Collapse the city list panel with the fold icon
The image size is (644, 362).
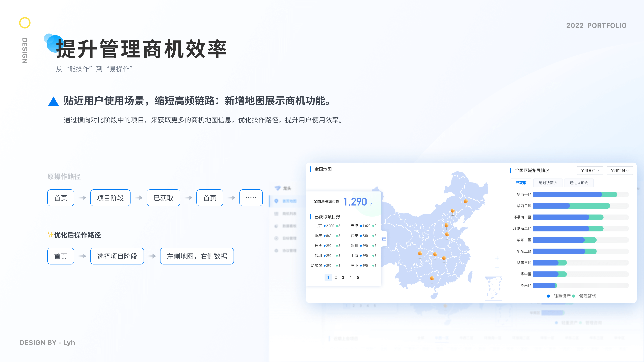point(384,239)
